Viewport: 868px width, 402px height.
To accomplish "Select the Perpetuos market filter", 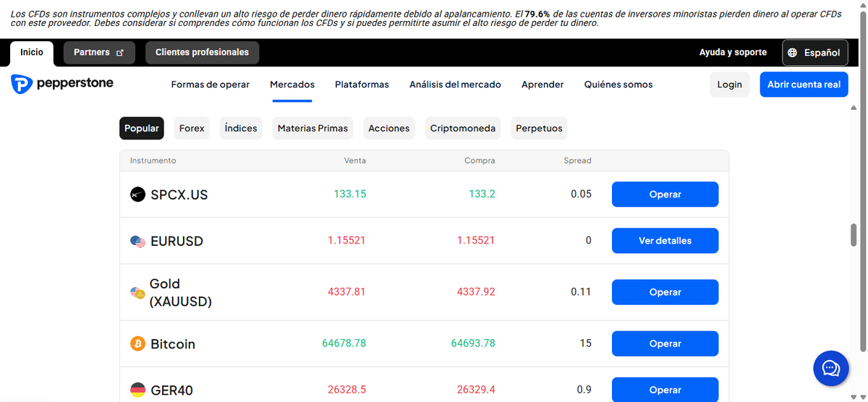I will pos(539,128).
